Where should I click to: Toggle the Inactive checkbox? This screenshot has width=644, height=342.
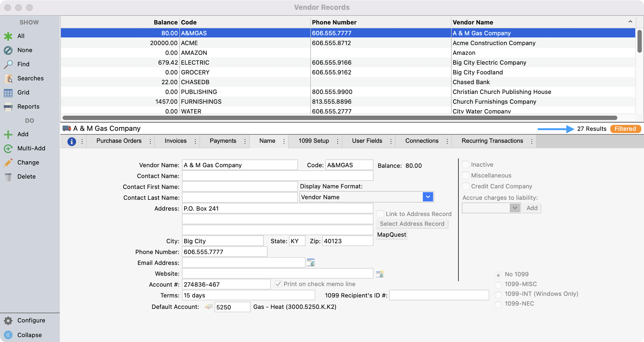(466, 165)
